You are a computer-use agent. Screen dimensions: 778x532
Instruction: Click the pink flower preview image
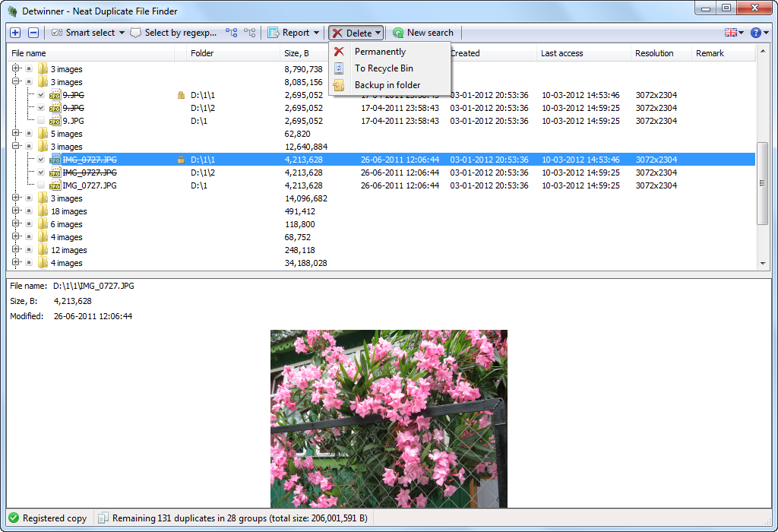[388, 418]
